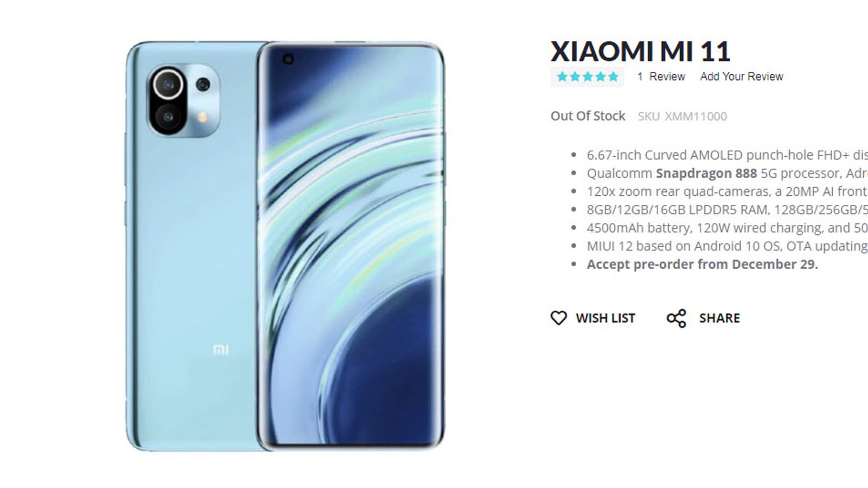This screenshot has width=868, height=488.
Task: Click the 4500mAh battery bullet line
Action: 727,228
